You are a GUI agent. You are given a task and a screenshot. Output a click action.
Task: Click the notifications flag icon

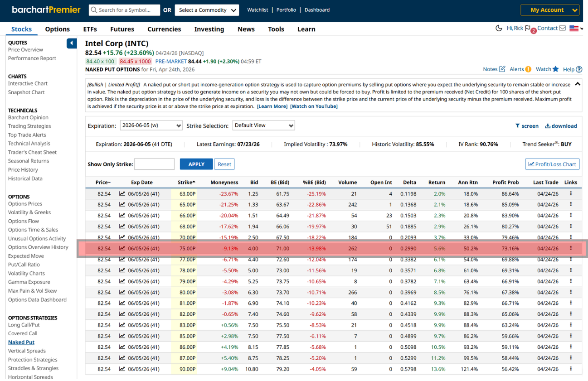(528, 29)
